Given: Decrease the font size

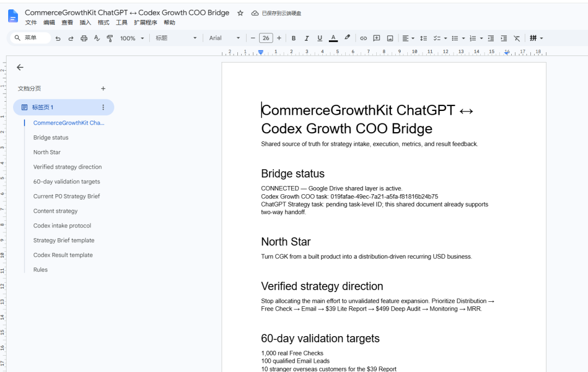Looking at the screenshot, I should click(253, 38).
